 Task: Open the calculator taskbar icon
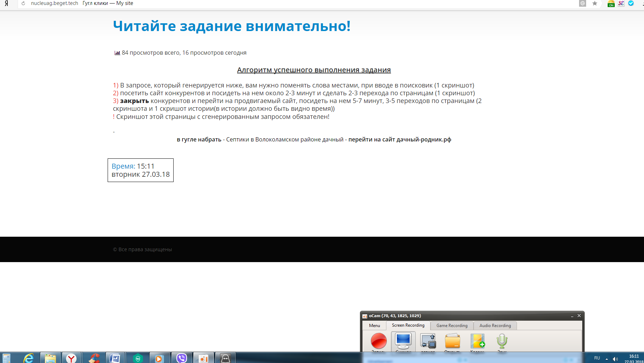(x=6, y=358)
